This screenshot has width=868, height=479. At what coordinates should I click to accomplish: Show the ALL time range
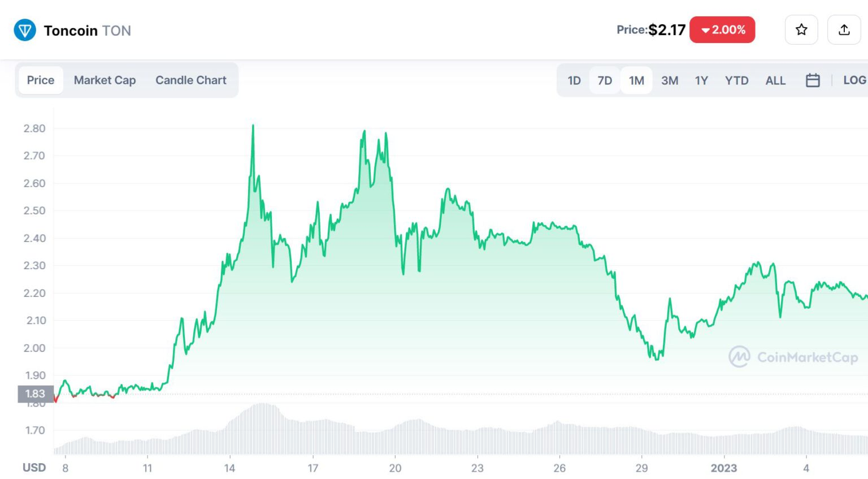tap(775, 80)
